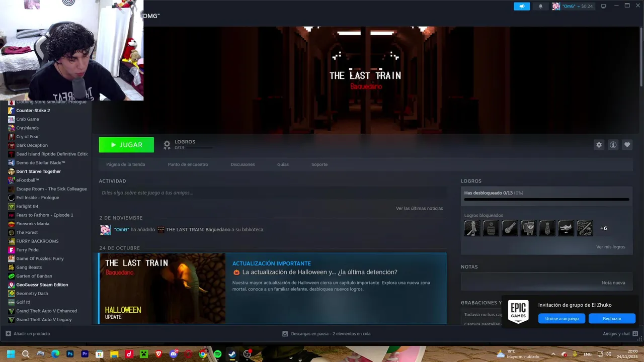Open Photoshop from the taskbar

(x=70, y=354)
